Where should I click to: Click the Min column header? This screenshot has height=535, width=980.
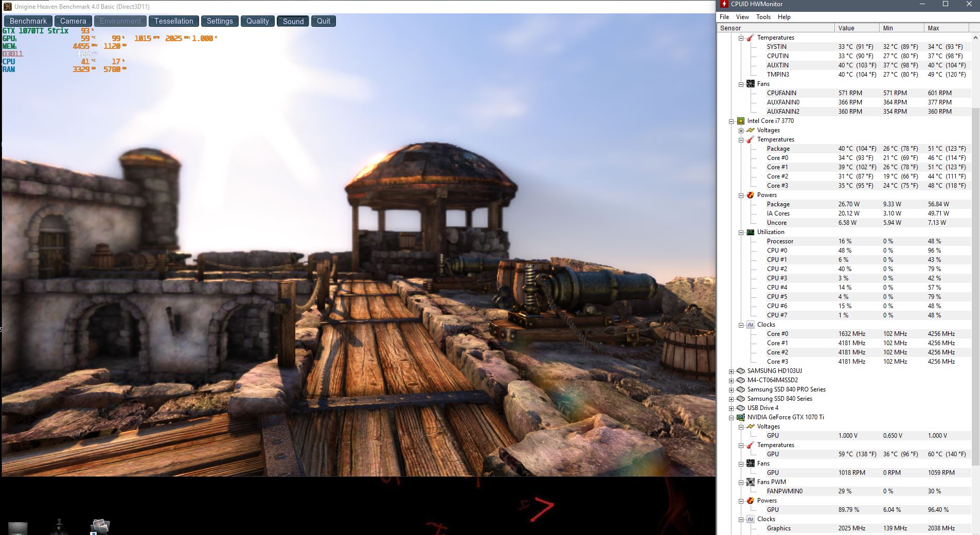pos(901,28)
